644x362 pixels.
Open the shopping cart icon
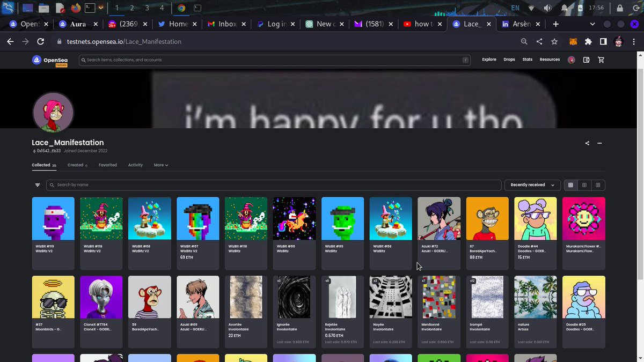click(x=601, y=60)
